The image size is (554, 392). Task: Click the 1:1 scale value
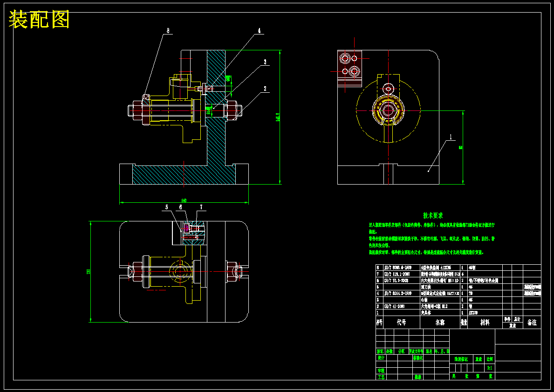click(x=490, y=368)
